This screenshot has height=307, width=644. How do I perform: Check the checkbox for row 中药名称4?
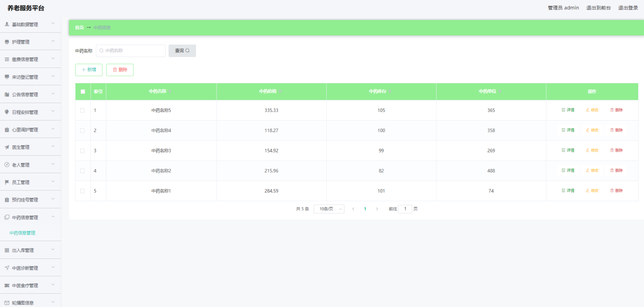(82, 131)
